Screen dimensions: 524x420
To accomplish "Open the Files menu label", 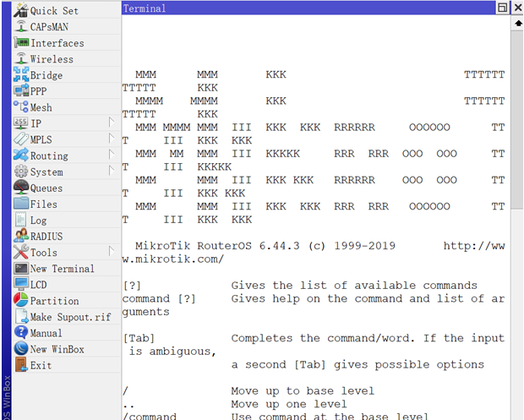I will [x=43, y=205].
